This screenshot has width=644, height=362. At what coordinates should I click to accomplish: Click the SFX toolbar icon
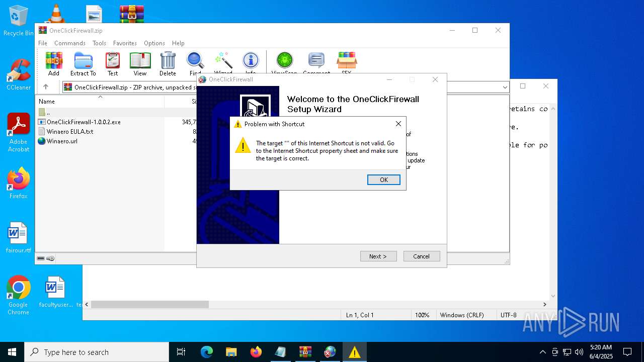[x=347, y=64]
